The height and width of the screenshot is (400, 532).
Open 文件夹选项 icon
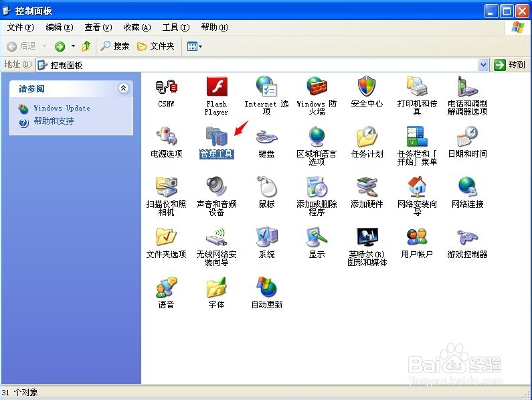pos(166,237)
